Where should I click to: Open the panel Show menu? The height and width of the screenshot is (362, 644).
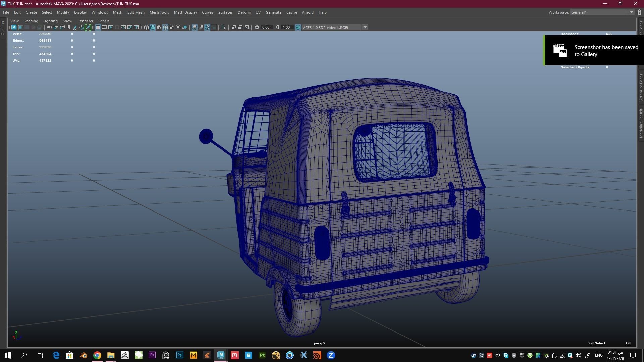(x=67, y=21)
